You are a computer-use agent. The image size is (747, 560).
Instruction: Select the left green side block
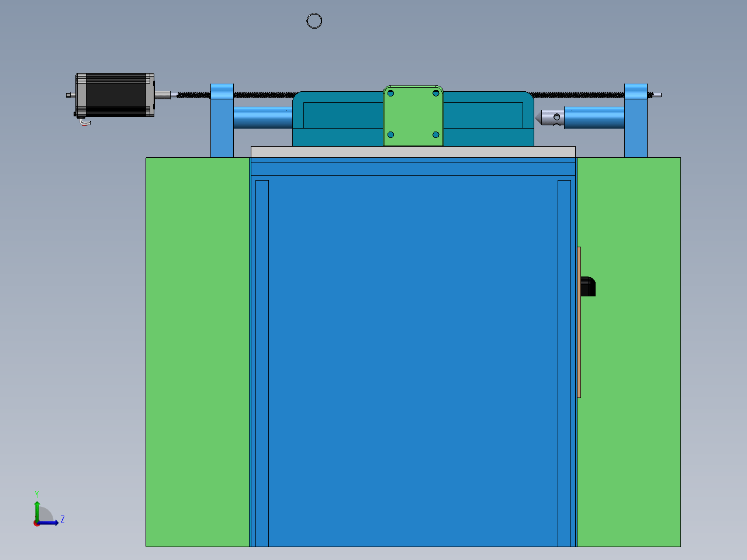click(x=198, y=352)
